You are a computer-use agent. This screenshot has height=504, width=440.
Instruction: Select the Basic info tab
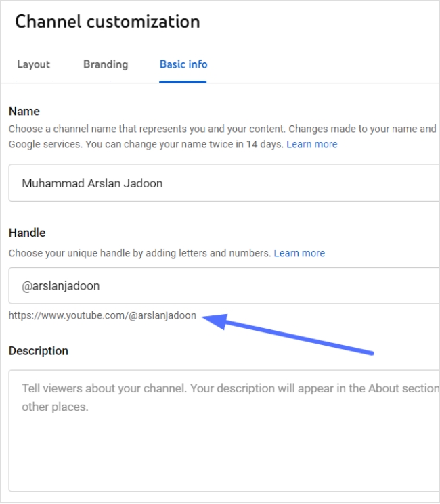pos(183,64)
